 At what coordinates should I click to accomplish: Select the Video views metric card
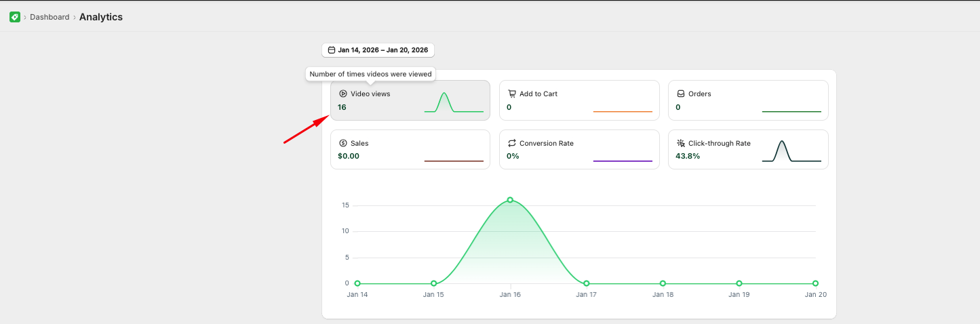tap(410, 100)
